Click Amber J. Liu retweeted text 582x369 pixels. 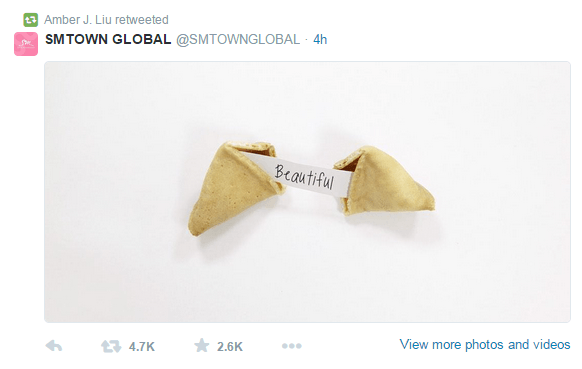tap(106, 20)
